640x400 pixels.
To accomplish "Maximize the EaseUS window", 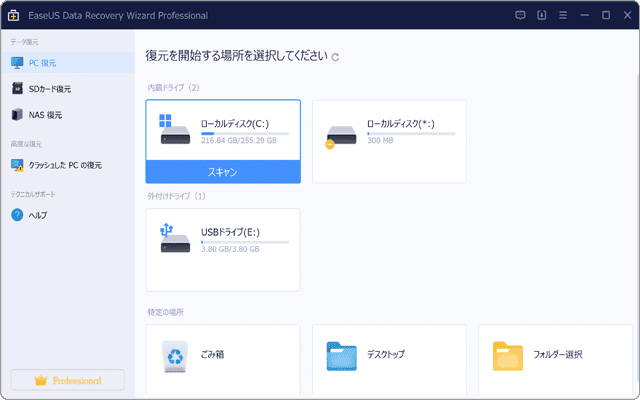I will pos(606,16).
